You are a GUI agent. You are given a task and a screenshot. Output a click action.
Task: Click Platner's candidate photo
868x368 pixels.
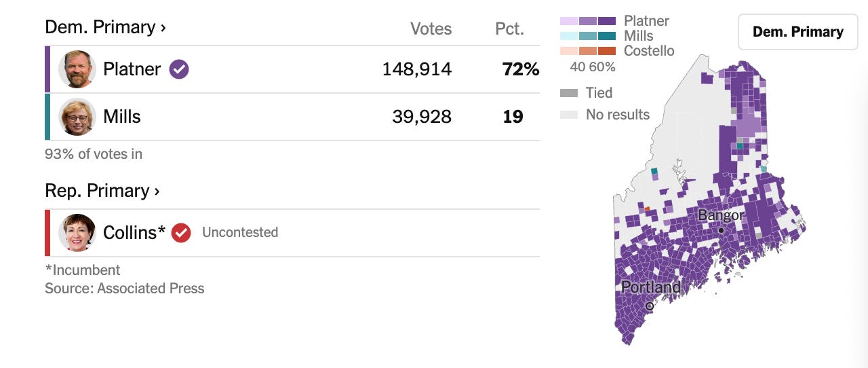coord(77,69)
